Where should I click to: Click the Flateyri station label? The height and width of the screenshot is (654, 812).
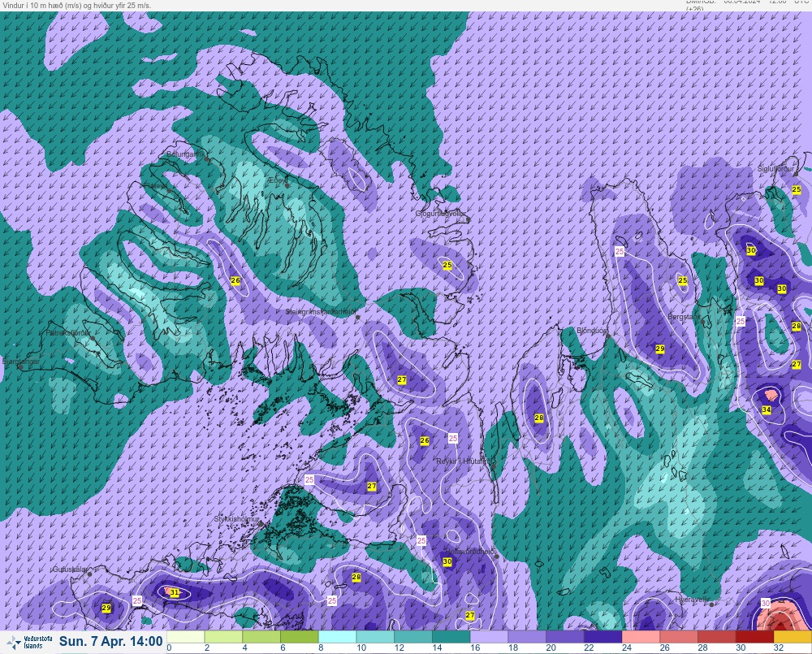point(155,185)
